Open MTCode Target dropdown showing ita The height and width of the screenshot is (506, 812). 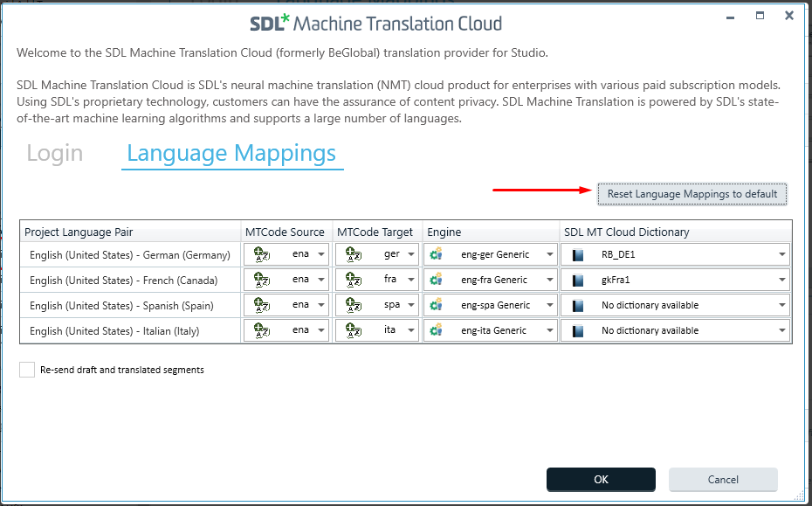pos(410,330)
